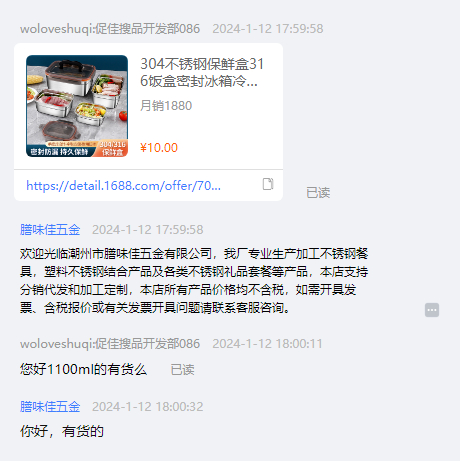
Task: Click the timestamp 2024-1-12 18:00:32
Action: click(148, 407)
